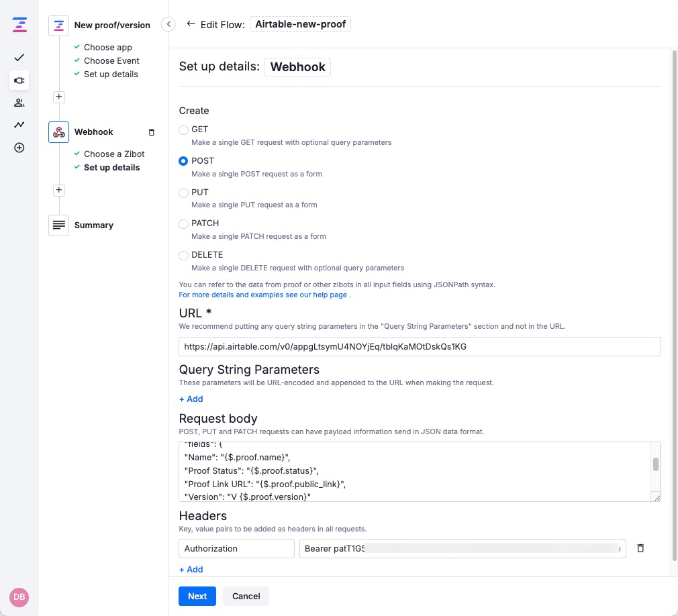Click the Next button
The width and height of the screenshot is (678, 616).
(197, 596)
